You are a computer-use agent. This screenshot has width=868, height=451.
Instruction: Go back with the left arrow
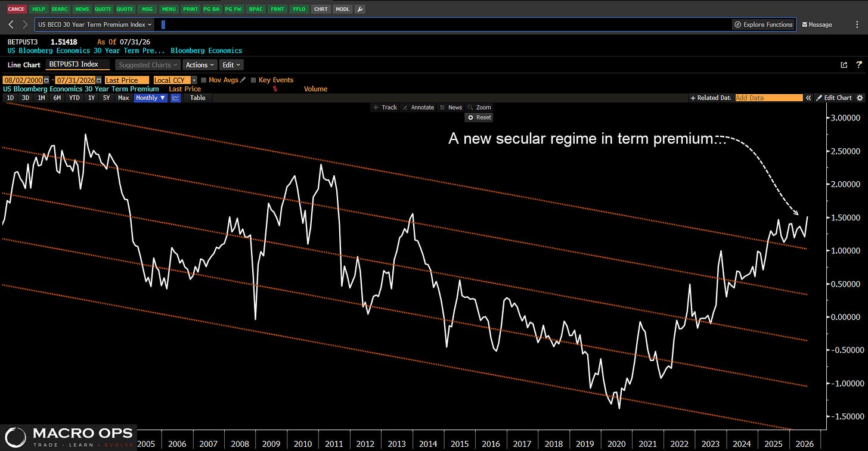(11, 24)
